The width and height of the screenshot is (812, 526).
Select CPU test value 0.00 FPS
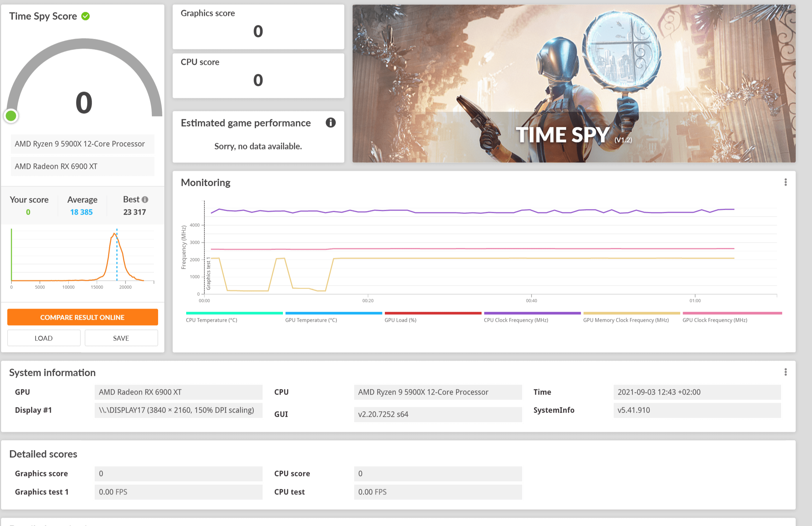(438, 492)
